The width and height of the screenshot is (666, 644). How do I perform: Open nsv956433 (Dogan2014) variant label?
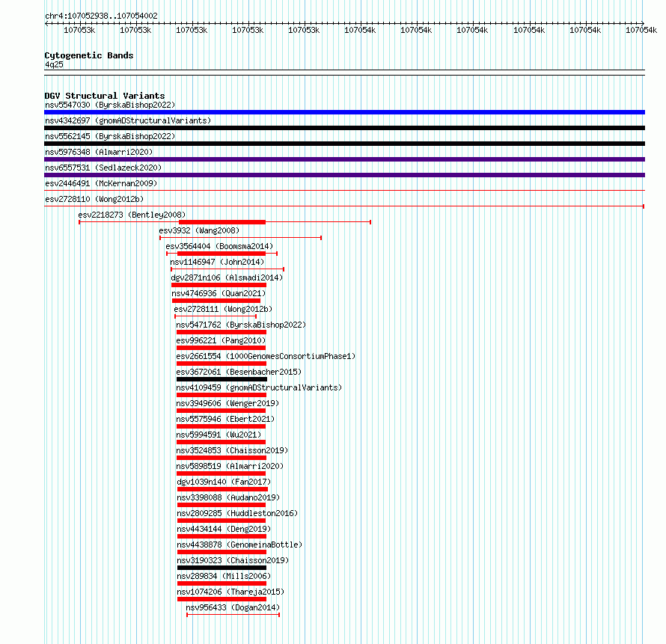(233, 607)
